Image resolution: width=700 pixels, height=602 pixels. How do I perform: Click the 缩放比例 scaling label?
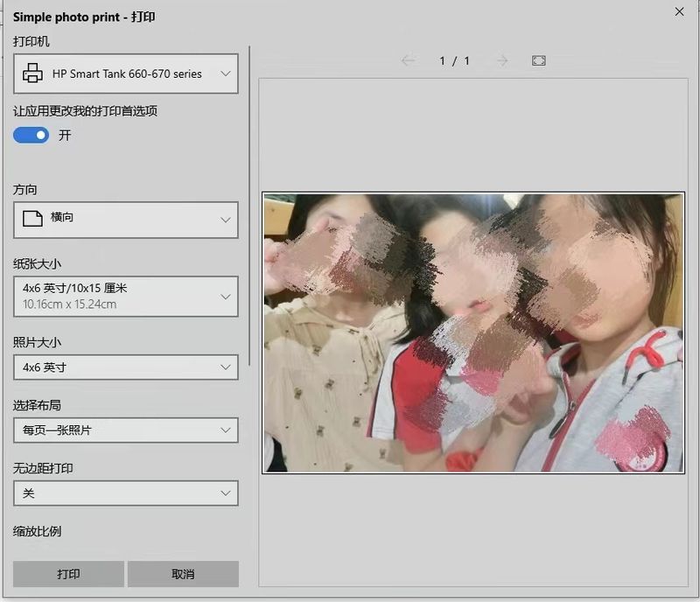tap(37, 532)
